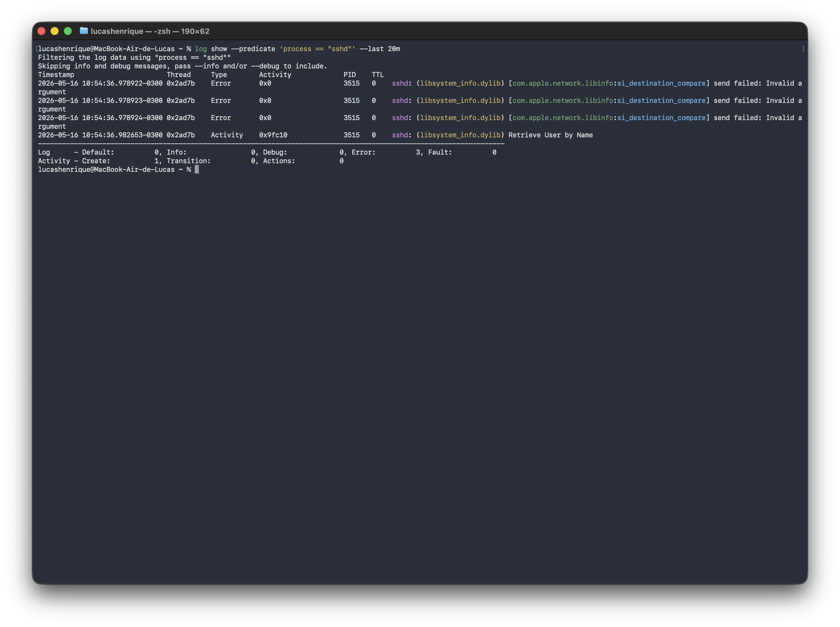Click the Thread column header
This screenshot has height=627, width=840.
coord(179,75)
